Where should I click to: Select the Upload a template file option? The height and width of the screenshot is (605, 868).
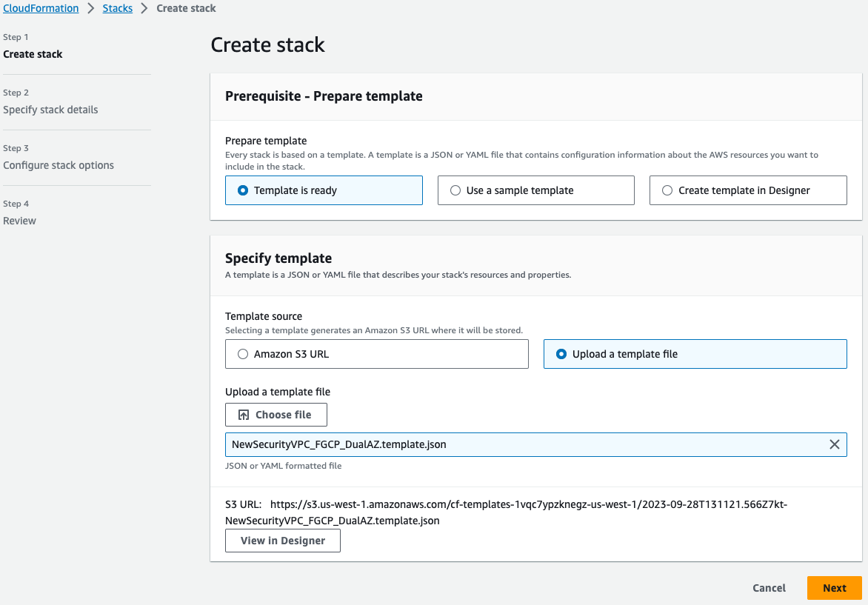(695, 354)
